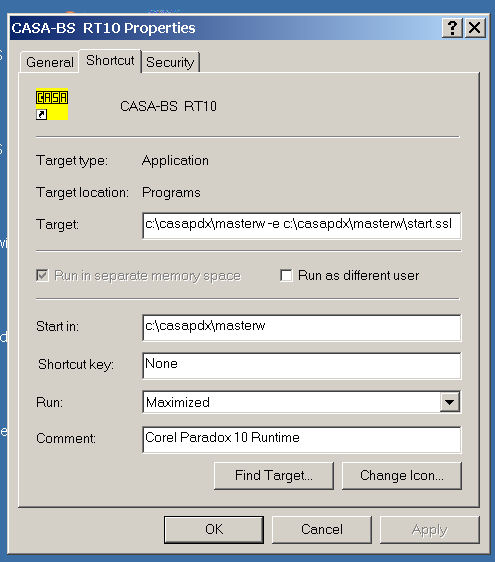Image resolution: width=495 pixels, height=562 pixels.
Task: Close the Properties dialog with X
Action: pos(475,28)
